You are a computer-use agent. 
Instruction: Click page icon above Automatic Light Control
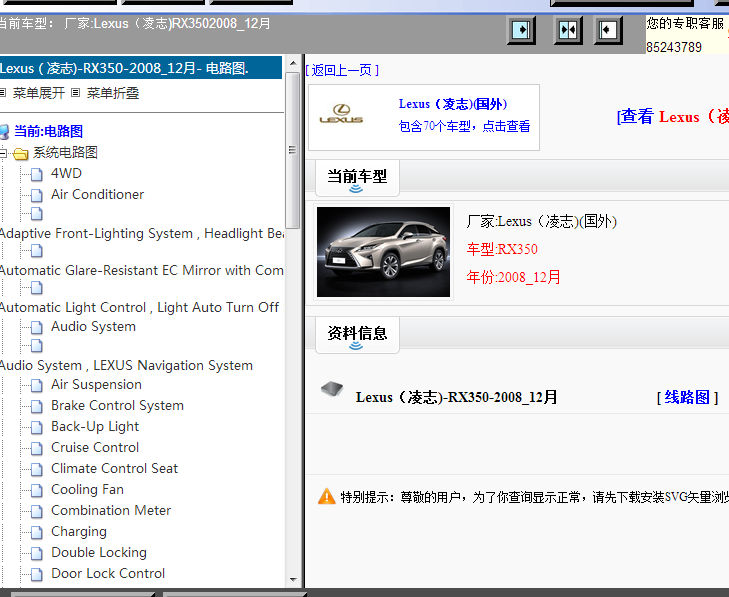[37, 288]
